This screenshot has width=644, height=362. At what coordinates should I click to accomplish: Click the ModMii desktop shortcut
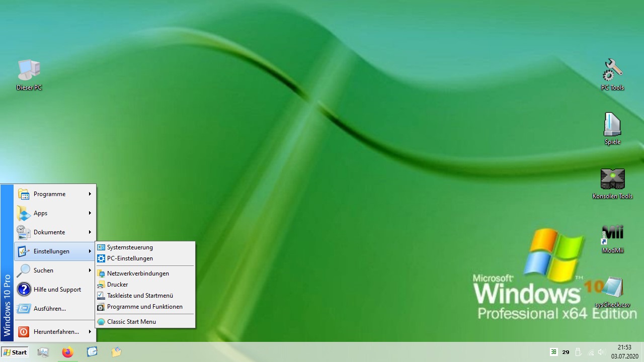(612, 238)
